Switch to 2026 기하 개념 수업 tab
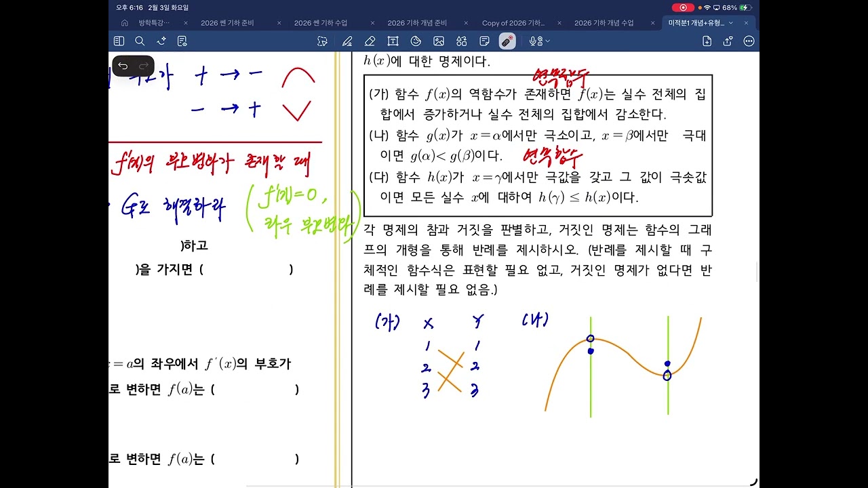868x488 pixels. pos(604,22)
